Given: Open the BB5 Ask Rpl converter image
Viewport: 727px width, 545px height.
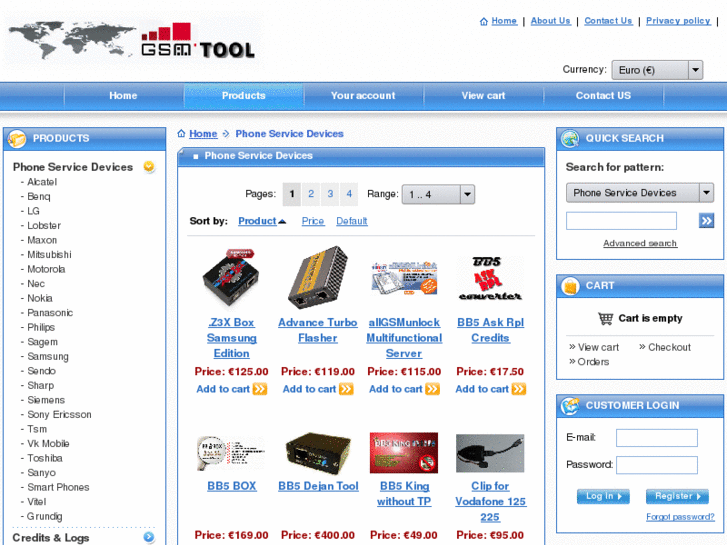Looking at the screenshot, I should (x=490, y=277).
